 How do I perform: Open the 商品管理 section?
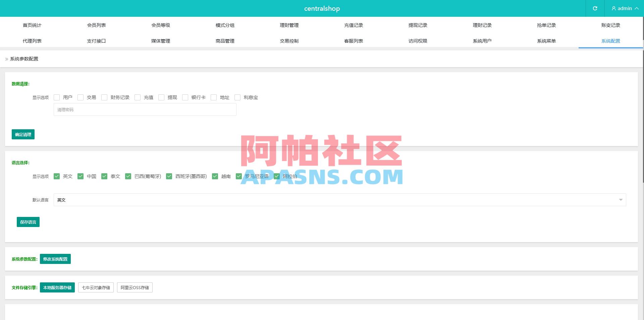225,41
